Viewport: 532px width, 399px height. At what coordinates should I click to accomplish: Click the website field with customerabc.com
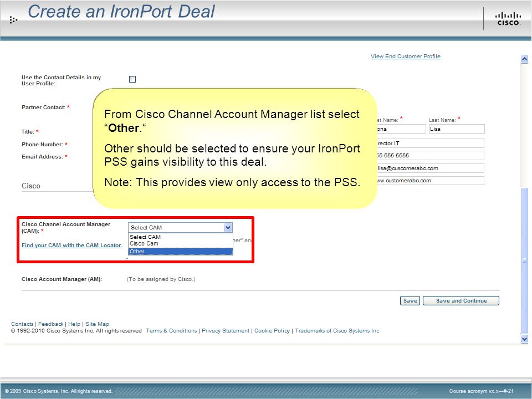point(430,181)
